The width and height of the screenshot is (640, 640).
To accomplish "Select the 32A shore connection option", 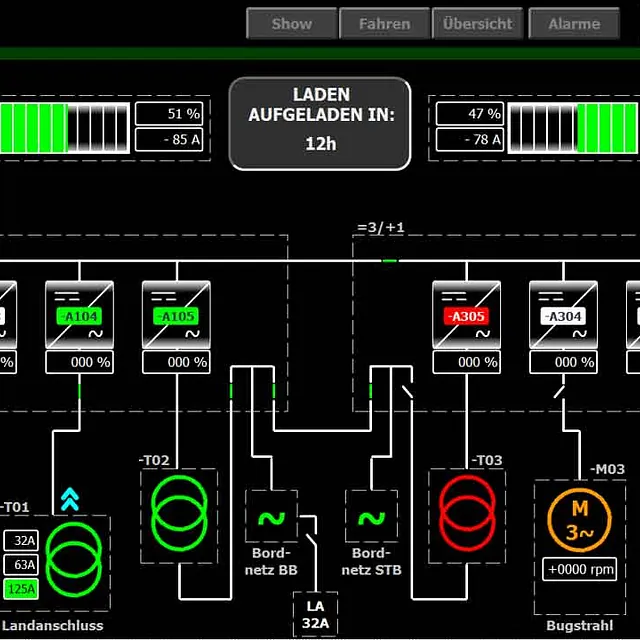I will (21, 540).
